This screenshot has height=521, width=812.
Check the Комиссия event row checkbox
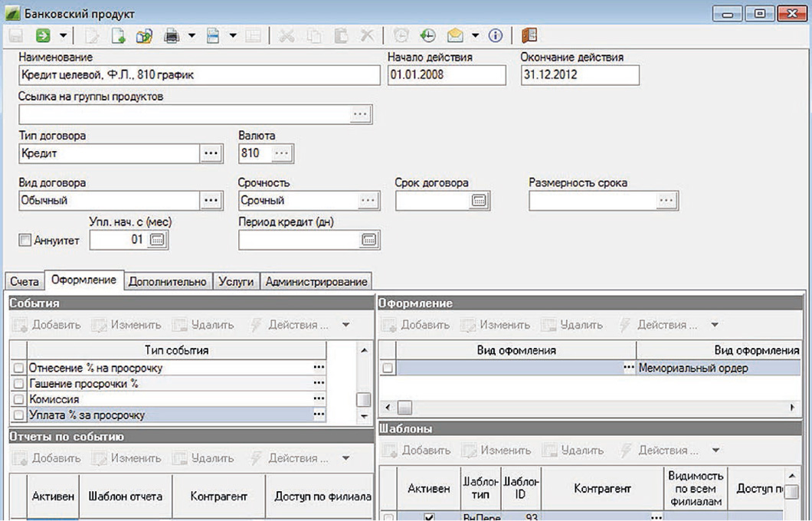[x=18, y=400]
